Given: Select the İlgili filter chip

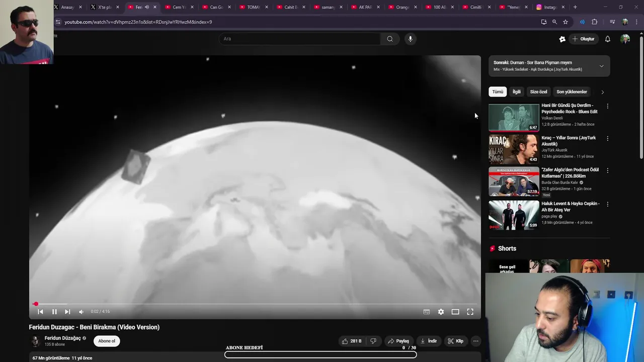Looking at the screenshot, I should pyautogui.click(x=517, y=92).
